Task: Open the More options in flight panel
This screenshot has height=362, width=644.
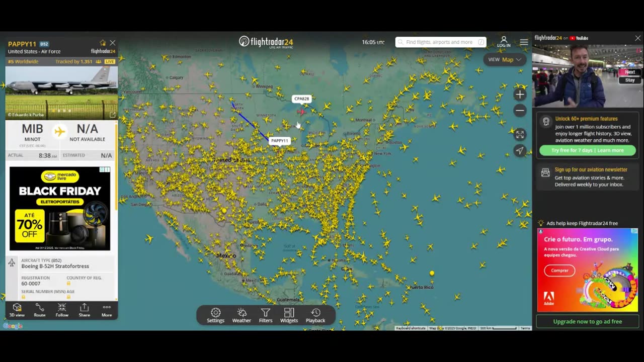Action: tap(107, 310)
